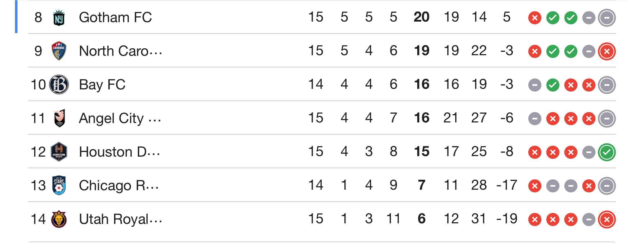Open the Bay FC logo

tap(59, 84)
